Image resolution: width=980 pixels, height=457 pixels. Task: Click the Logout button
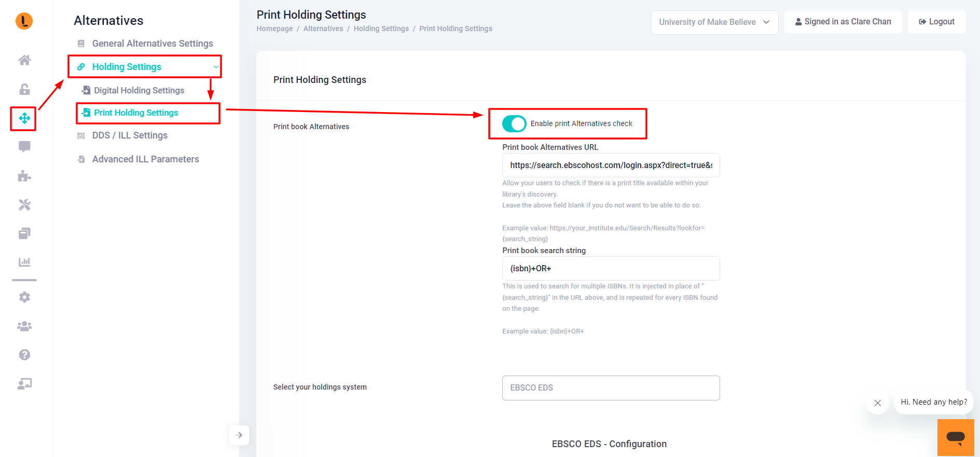click(x=936, y=22)
